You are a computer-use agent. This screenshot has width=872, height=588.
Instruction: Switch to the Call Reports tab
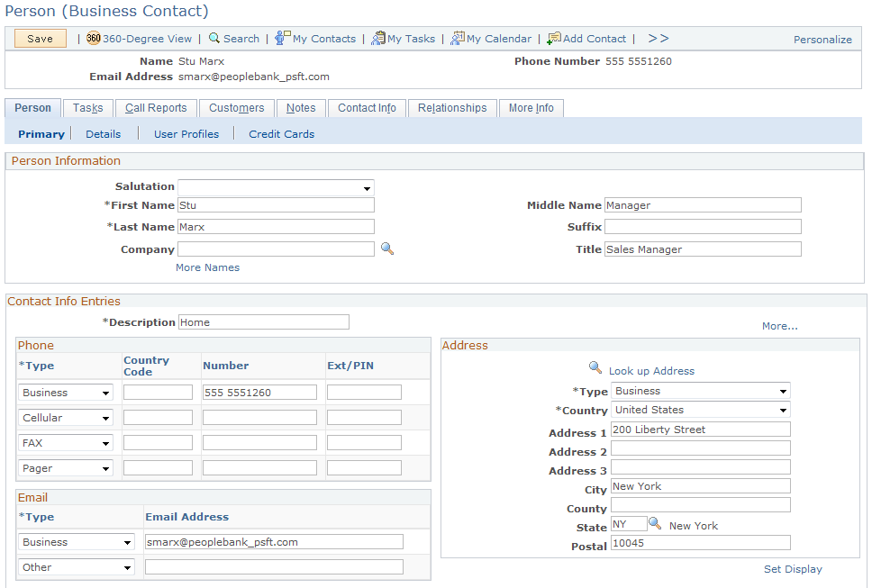[x=156, y=108]
